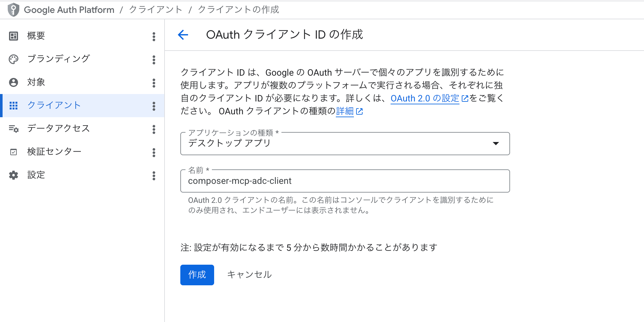Select the 検証センター checkmark icon
Image resolution: width=644 pixels, height=322 pixels.
[x=13, y=152]
